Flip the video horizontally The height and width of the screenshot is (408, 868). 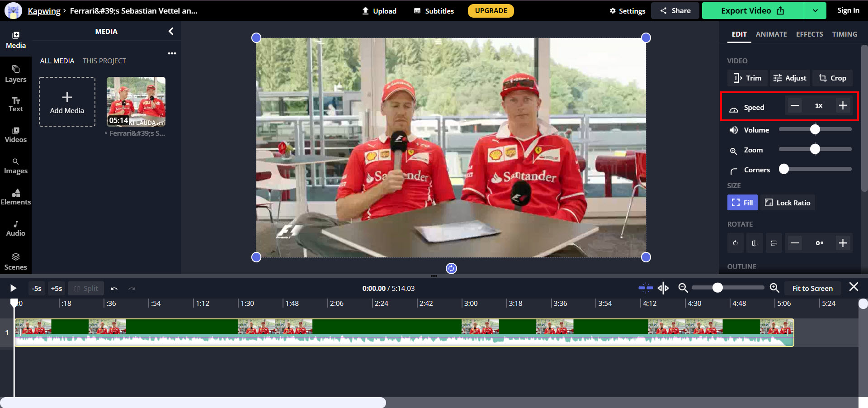pyautogui.click(x=754, y=243)
